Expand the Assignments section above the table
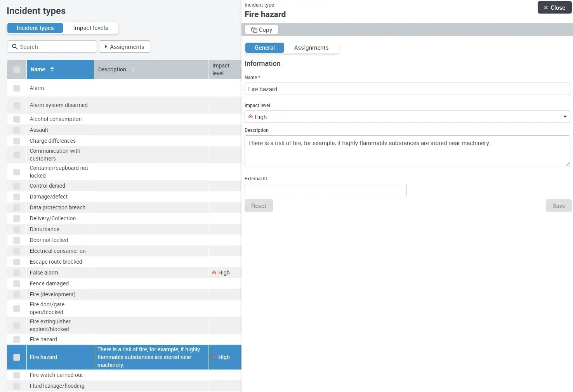This screenshot has width=573, height=392. click(x=125, y=47)
